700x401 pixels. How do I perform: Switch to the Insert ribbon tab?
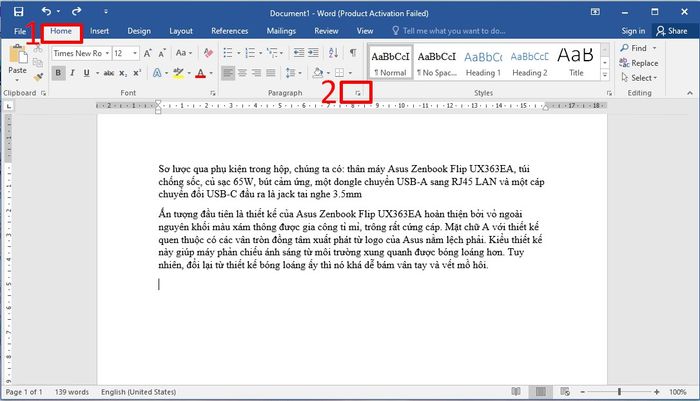99,31
